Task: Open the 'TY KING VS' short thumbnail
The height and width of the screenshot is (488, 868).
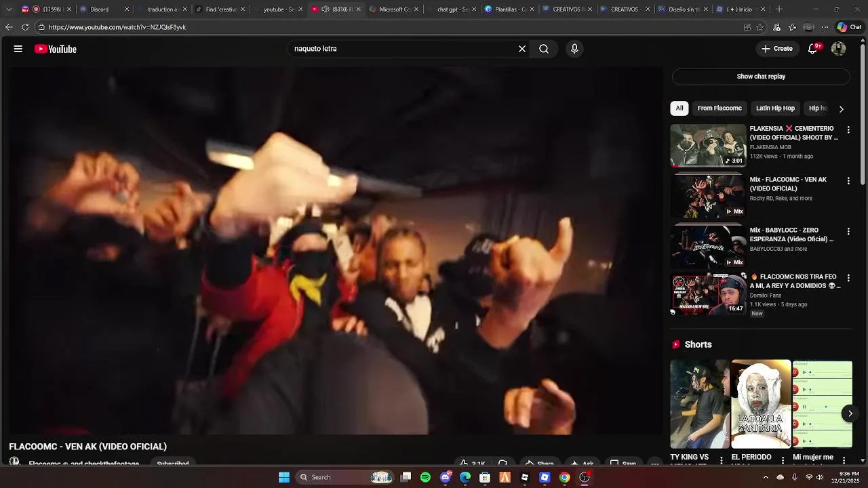Action: click(700, 404)
